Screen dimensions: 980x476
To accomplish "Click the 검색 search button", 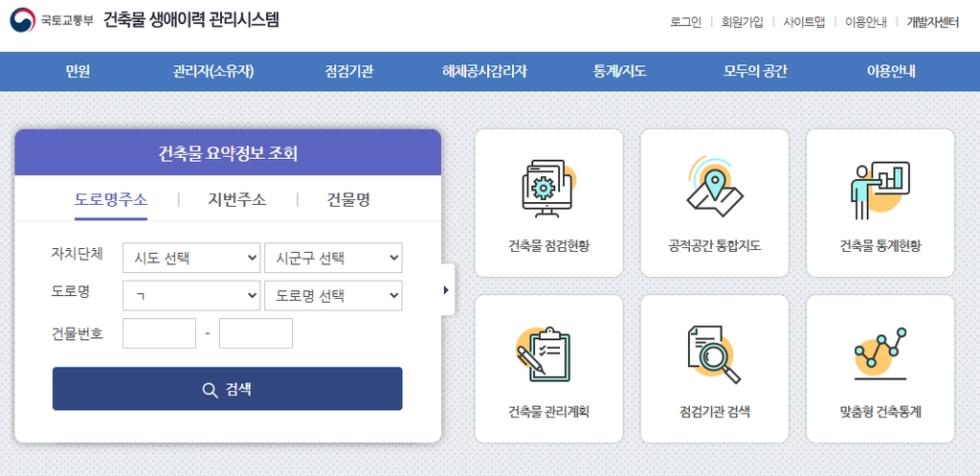I will pos(228,389).
